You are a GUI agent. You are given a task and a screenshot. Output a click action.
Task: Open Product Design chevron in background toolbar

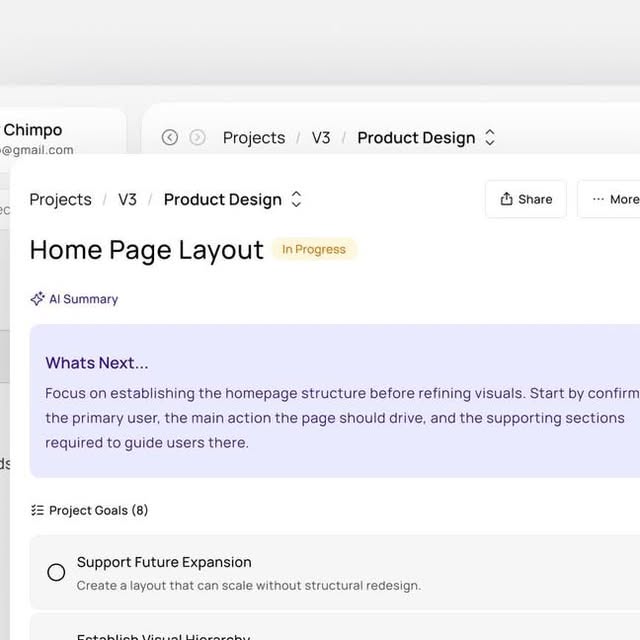pyautogui.click(x=490, y=138)
